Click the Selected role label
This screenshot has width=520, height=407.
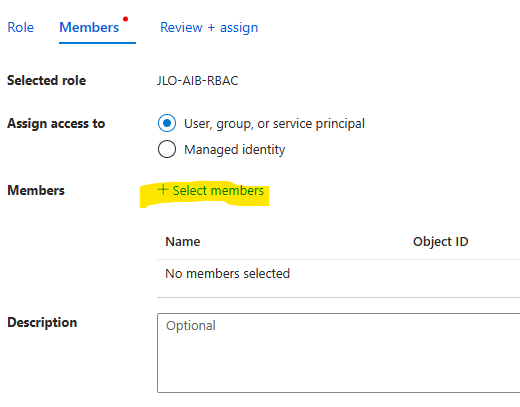coord(46,80)
